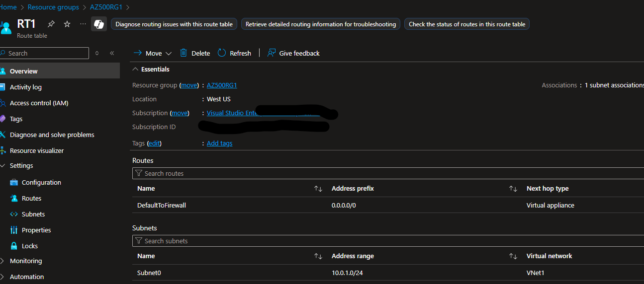The width and height of the screenshot is (644, 284).
Task: Expand the Automation section in sidebar
Action: point(3,277)
